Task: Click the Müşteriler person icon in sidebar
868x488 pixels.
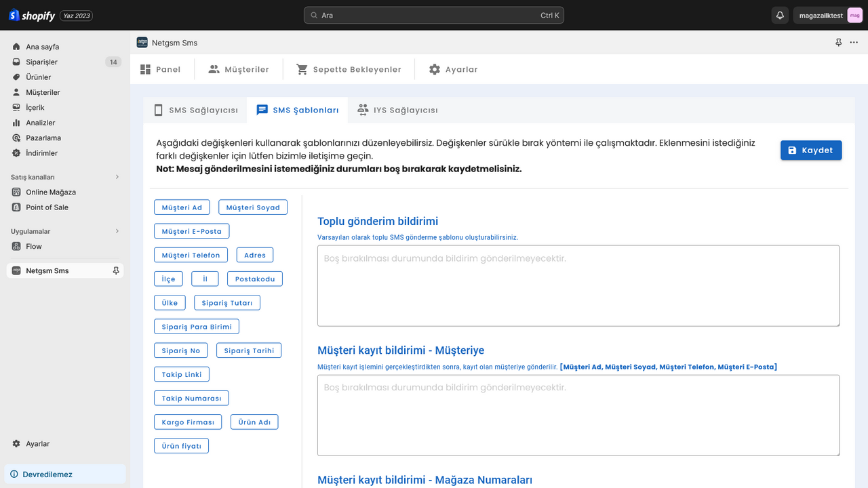Action: click(16, 92)
